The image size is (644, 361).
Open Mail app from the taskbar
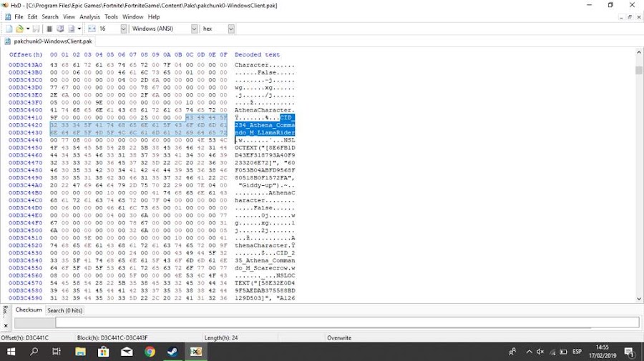click(127, 352)
